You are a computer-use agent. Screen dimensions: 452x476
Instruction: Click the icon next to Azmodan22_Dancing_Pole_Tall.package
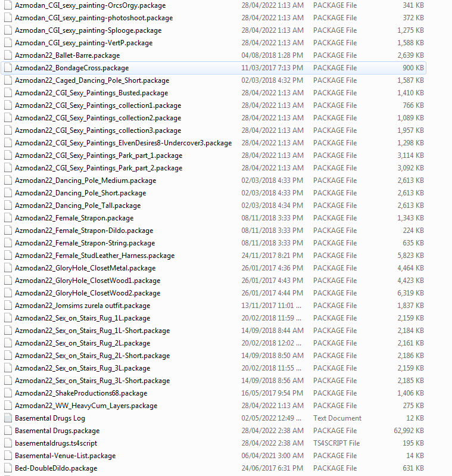pos(8,205)
